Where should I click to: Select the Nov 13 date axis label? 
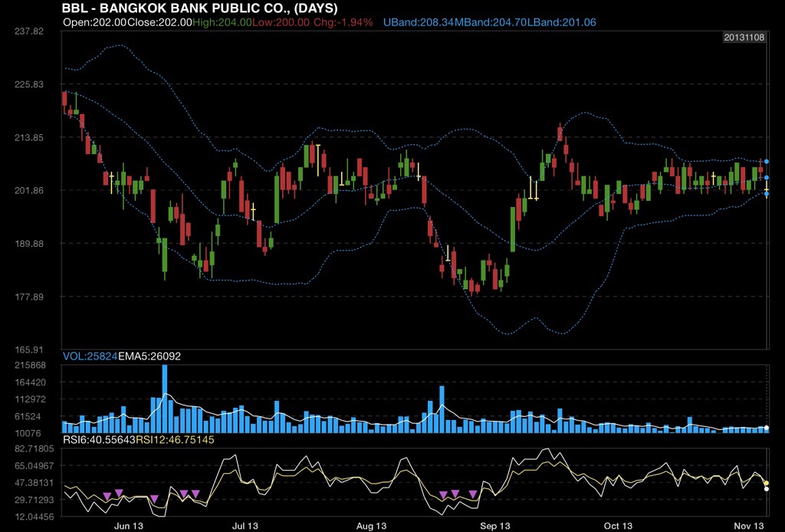click(x=749, y=526)
